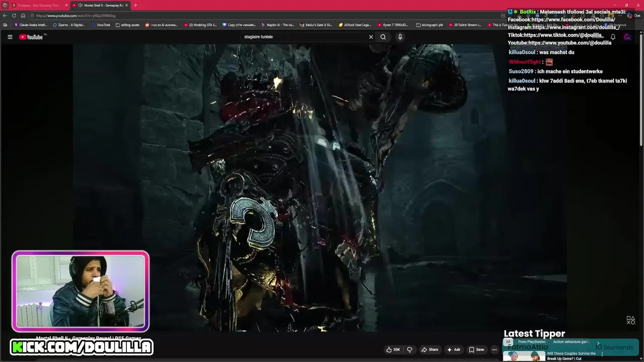Click the Ask AI button
Viewport: 644px width, 362px height.
coord(453,349)
